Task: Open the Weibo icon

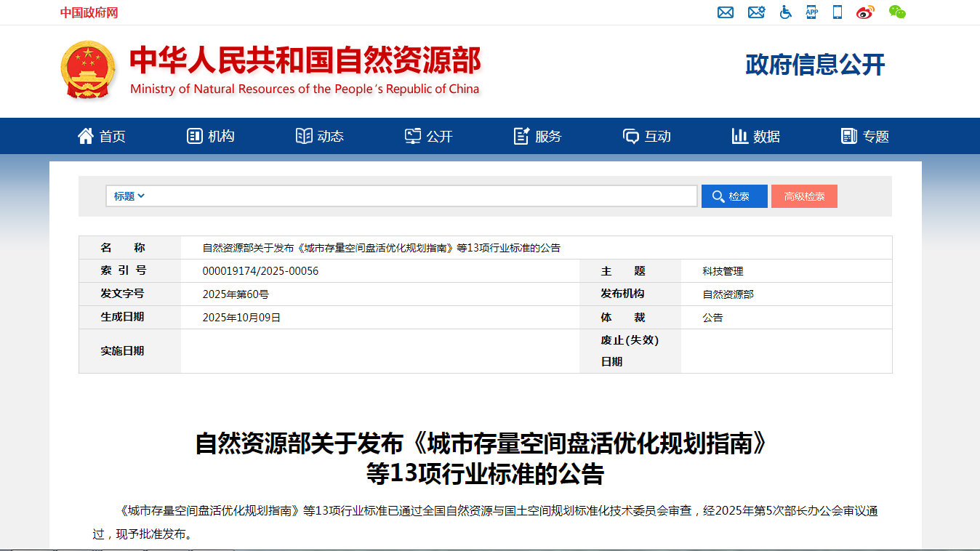Action: [x=865, y=12]
